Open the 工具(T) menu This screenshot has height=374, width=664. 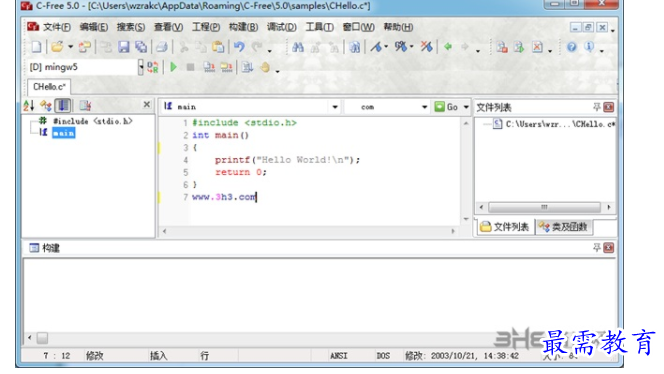click(320, 27)
